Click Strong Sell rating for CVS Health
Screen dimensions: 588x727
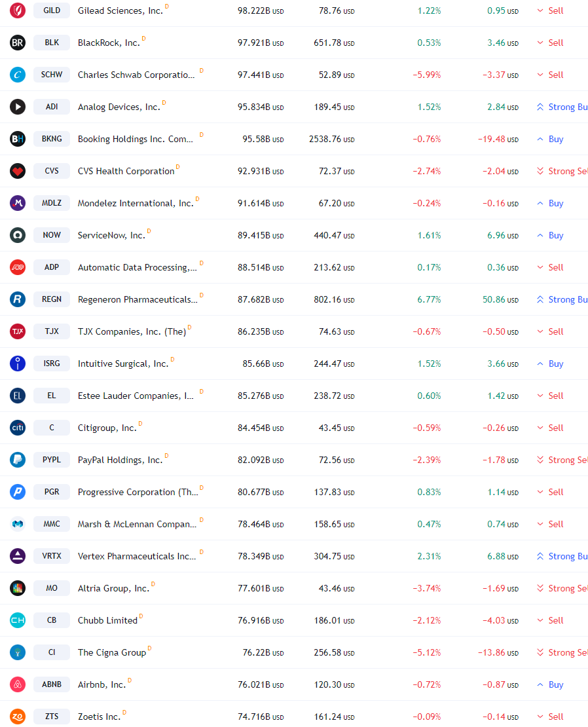[x=562, y=171]
